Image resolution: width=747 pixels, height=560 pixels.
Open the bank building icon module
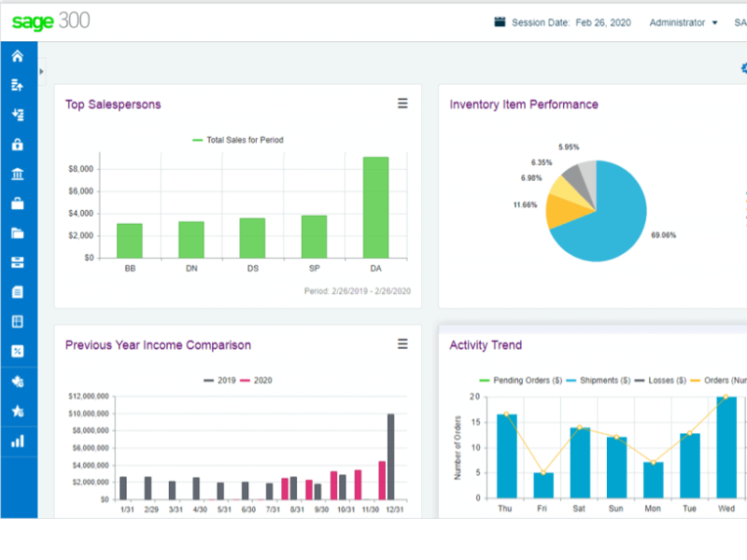[17, 175]
